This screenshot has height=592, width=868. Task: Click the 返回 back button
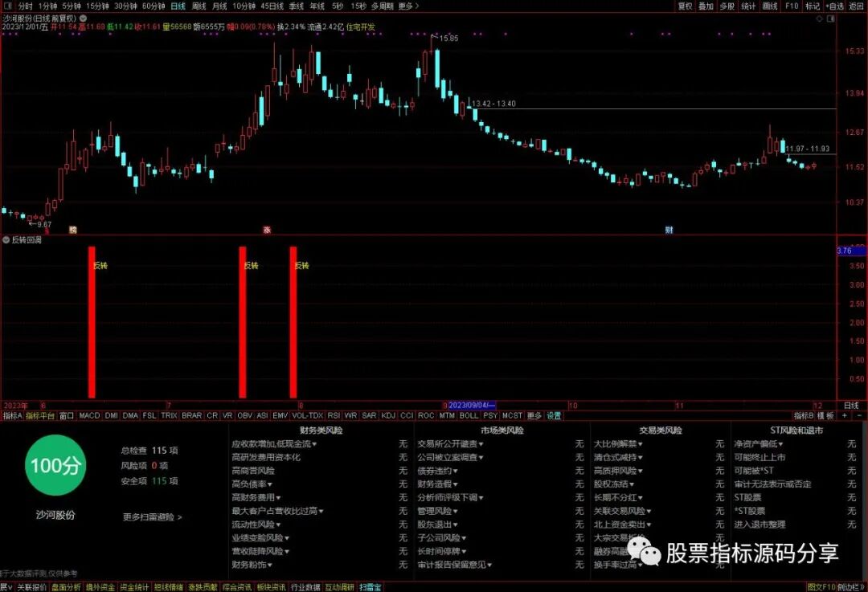pos(856,6)
